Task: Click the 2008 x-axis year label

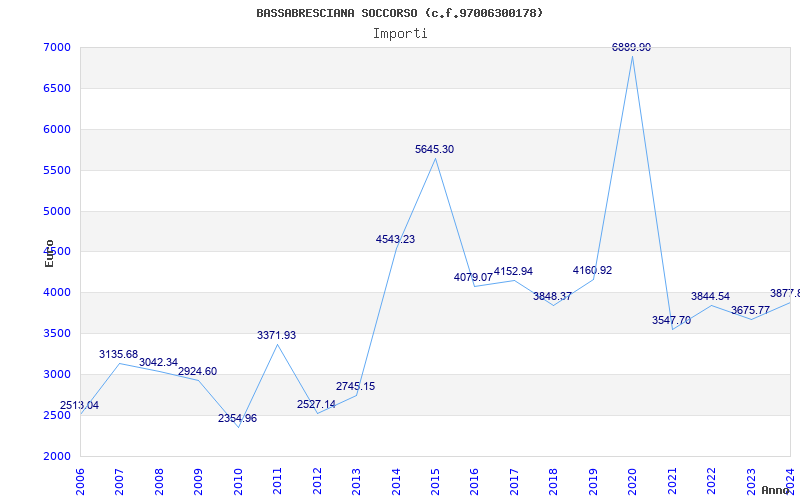Action: 159,482
